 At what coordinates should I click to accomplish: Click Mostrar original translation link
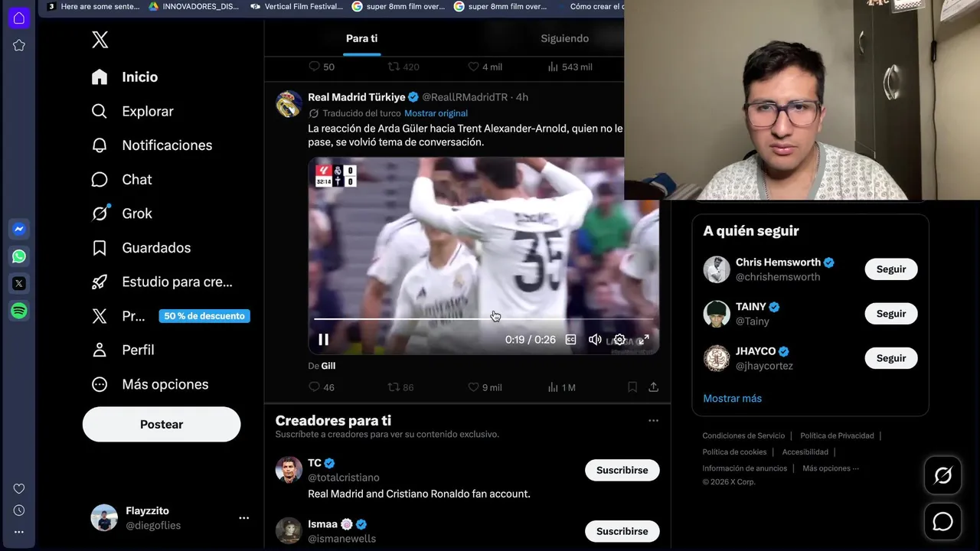point(436,113)
